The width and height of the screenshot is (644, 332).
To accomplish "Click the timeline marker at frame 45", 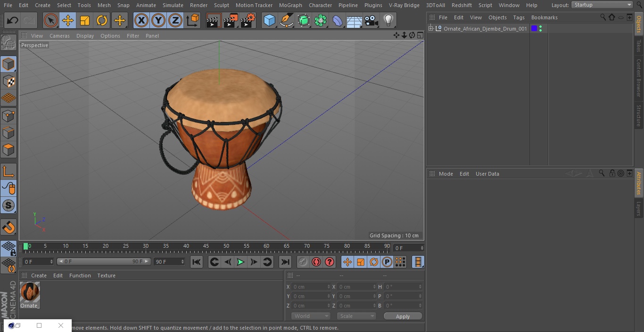I will point(206,246).
